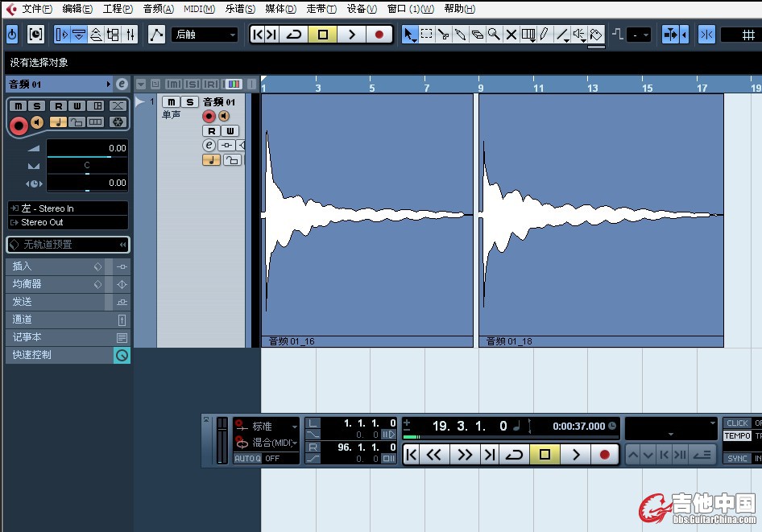Open channel edit settings in the inspector
The height and width of the screenshot is (532, 762).
(122, 84)
